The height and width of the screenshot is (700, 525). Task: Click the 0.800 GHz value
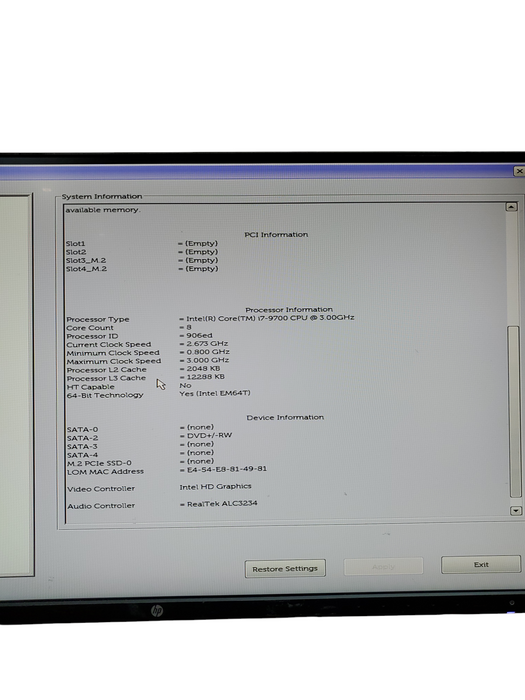click(208, 352)
